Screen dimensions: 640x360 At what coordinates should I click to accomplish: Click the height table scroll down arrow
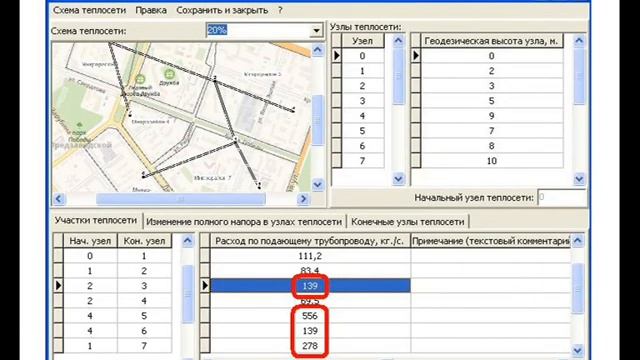click(579, 179)
